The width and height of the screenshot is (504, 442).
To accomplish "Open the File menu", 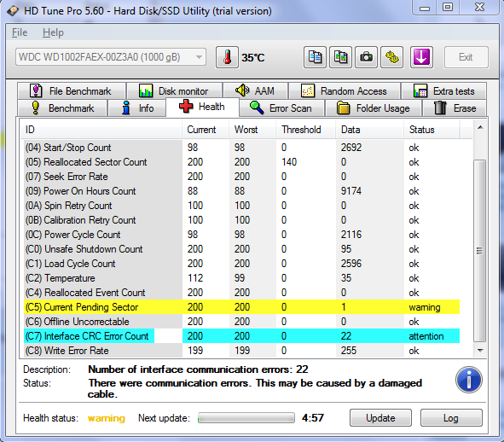I will [x=20, y=32].
